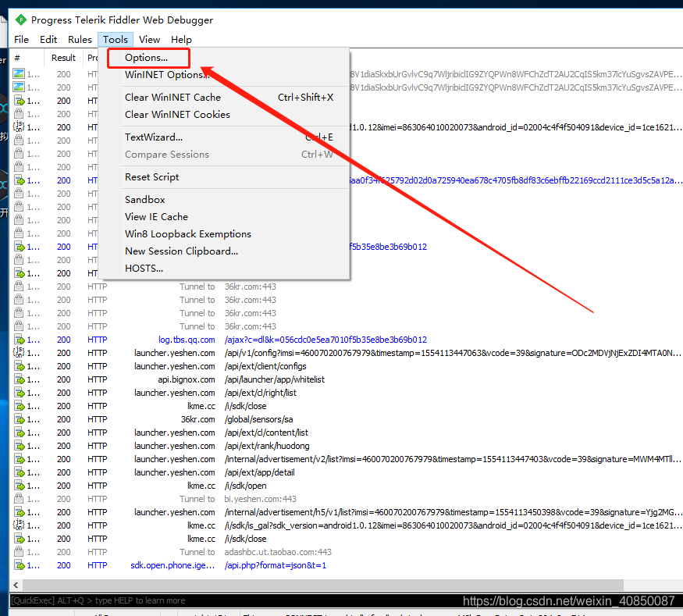Click the horizontal scrollbar's left arrow

point(16,585)
